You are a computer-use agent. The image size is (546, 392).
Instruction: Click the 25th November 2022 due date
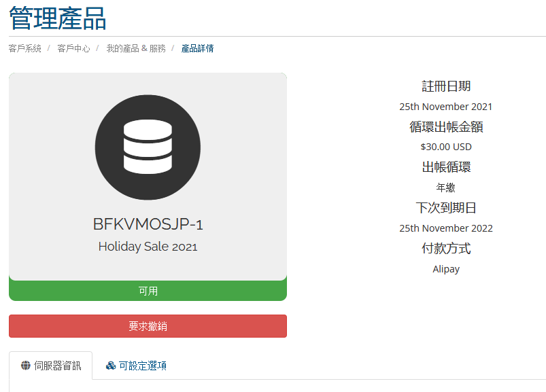pos(446,228)
